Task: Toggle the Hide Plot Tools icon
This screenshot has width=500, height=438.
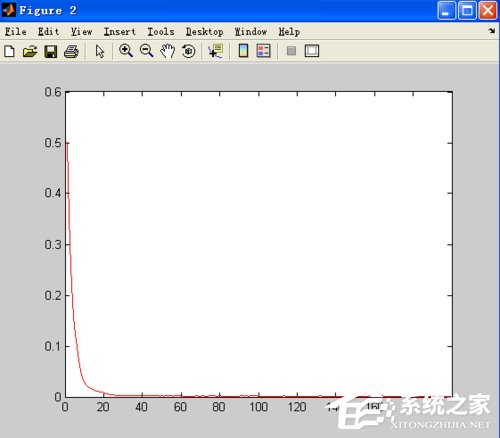Action: [291, 51]
